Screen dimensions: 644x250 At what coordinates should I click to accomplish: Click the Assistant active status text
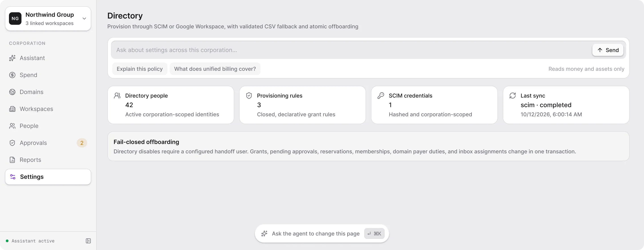(33, 241)
